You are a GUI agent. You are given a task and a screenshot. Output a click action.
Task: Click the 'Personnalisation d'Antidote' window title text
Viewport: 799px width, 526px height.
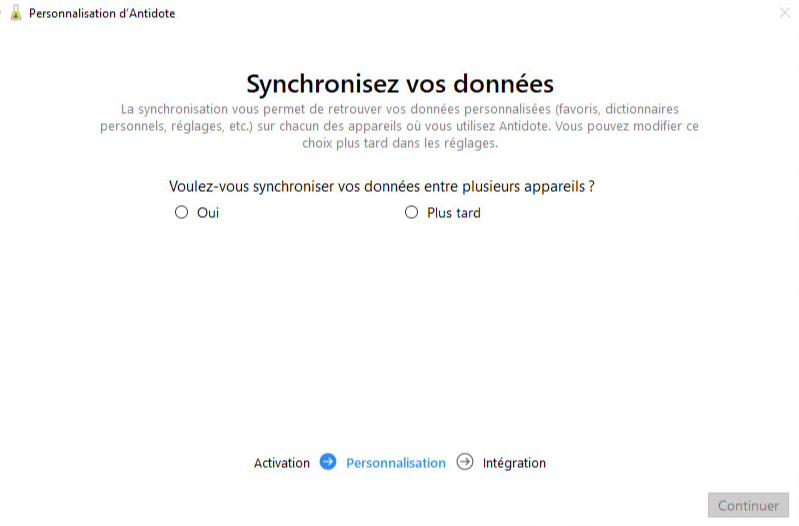coord(102,14)
